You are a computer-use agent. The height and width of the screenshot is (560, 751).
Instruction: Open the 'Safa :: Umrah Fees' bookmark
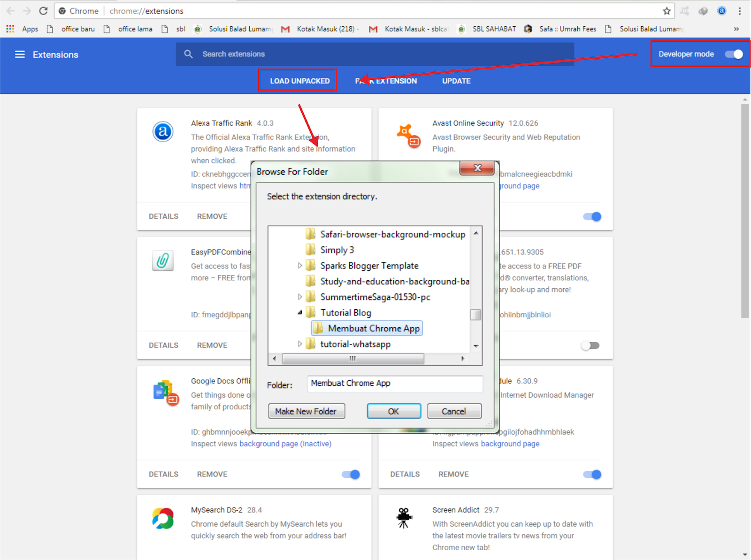click(560, 29)
